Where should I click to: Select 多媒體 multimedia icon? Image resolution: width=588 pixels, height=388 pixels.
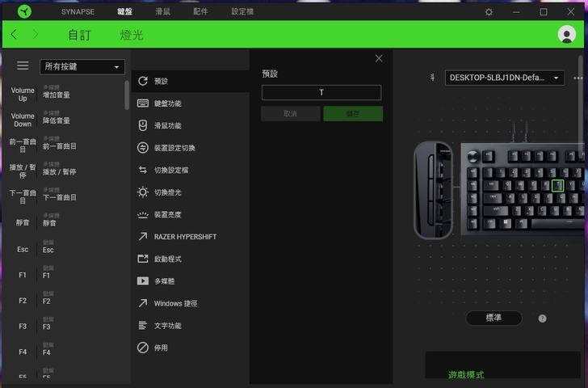(143, 280)
